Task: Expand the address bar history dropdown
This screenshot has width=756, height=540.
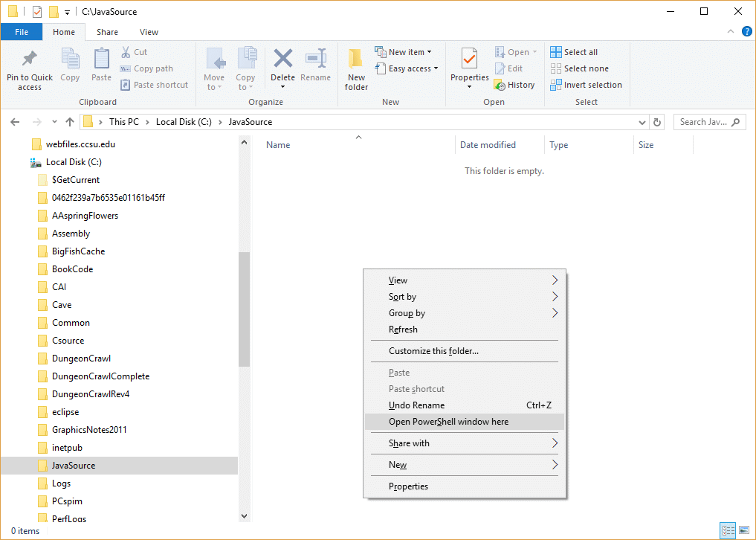Action: pyautogui.click(x=642, y=122)
